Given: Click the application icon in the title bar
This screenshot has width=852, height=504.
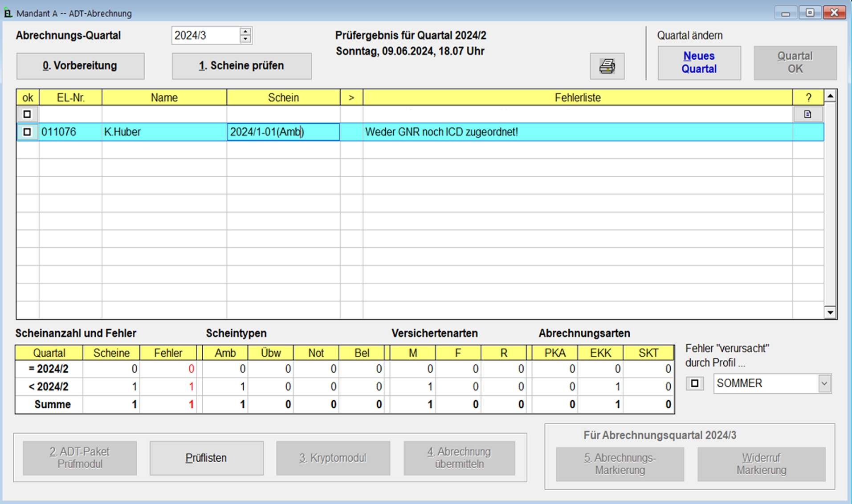Looking at the screenshot, I should (8, 13).
